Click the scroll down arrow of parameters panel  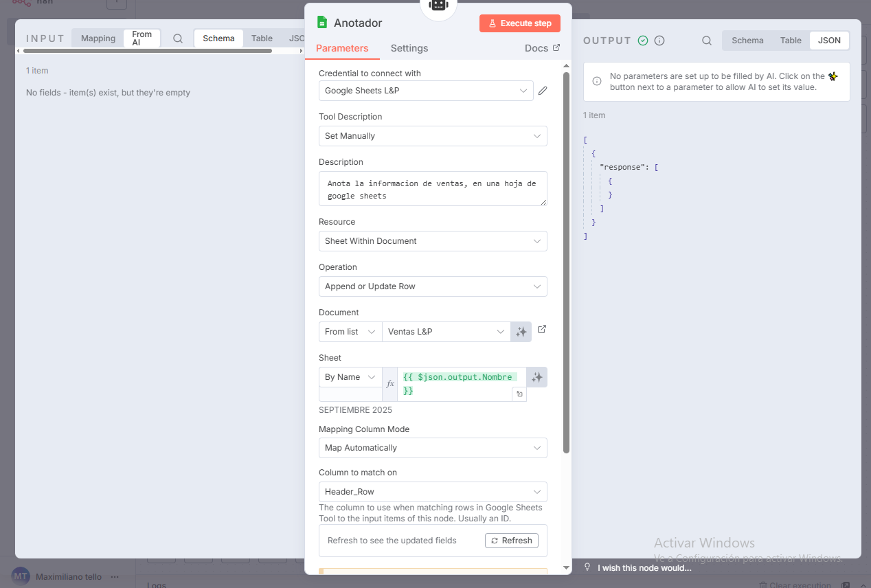(x=566, y=567)
